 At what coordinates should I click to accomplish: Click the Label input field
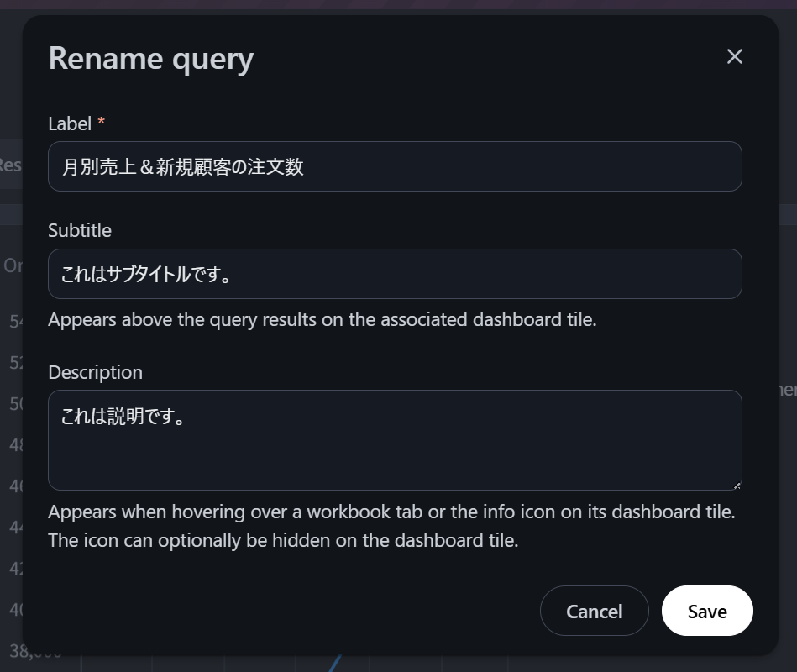pyautogui.click(x=395, y=166)
